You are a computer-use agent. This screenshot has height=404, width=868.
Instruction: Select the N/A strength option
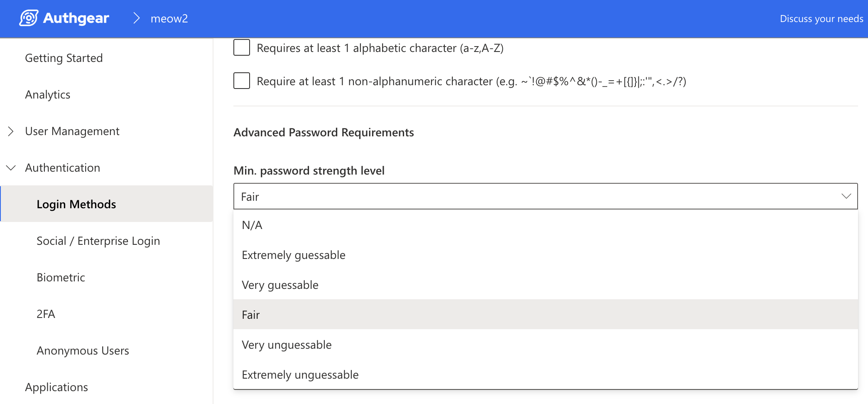[252, 225]
